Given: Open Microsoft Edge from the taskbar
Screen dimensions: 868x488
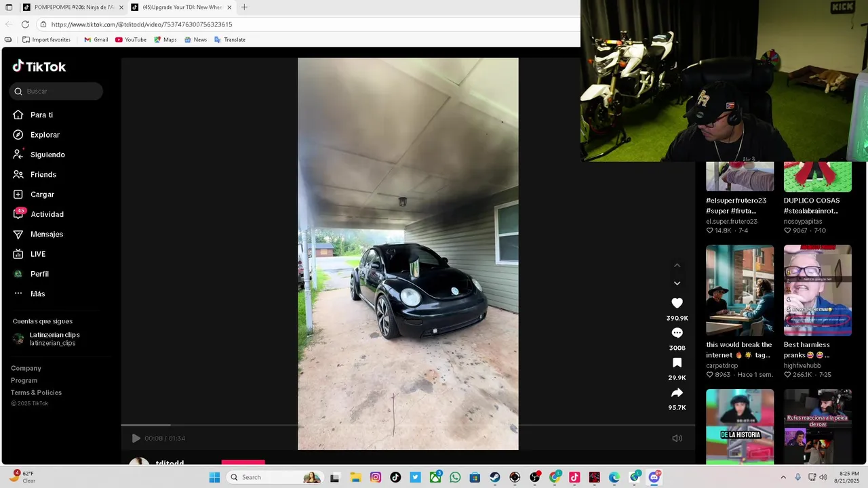Looking at the screenshot, I should click(x=614, y=477).
